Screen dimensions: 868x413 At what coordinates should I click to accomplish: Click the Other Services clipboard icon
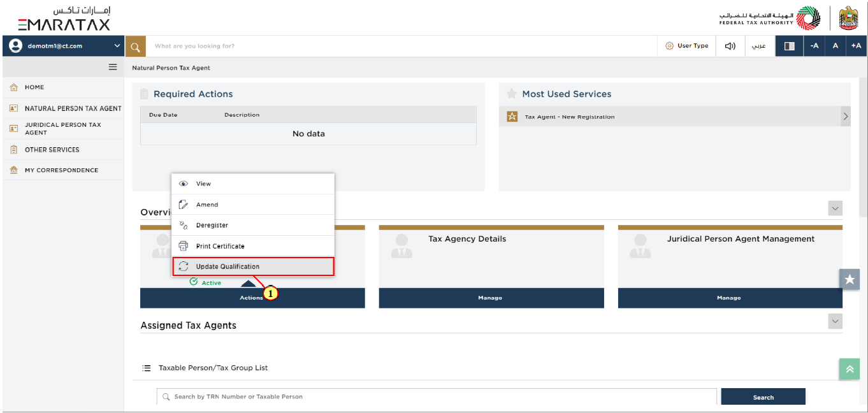point(13,150)
